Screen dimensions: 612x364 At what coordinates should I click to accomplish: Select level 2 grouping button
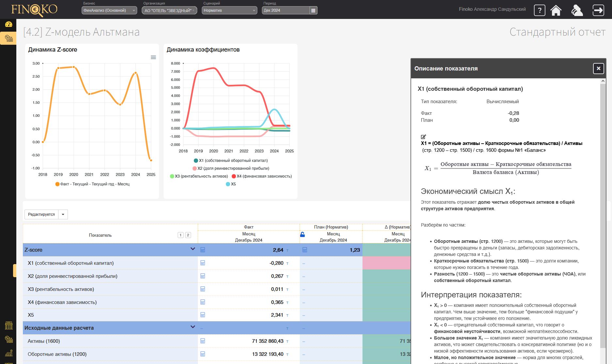pos(188,235)
